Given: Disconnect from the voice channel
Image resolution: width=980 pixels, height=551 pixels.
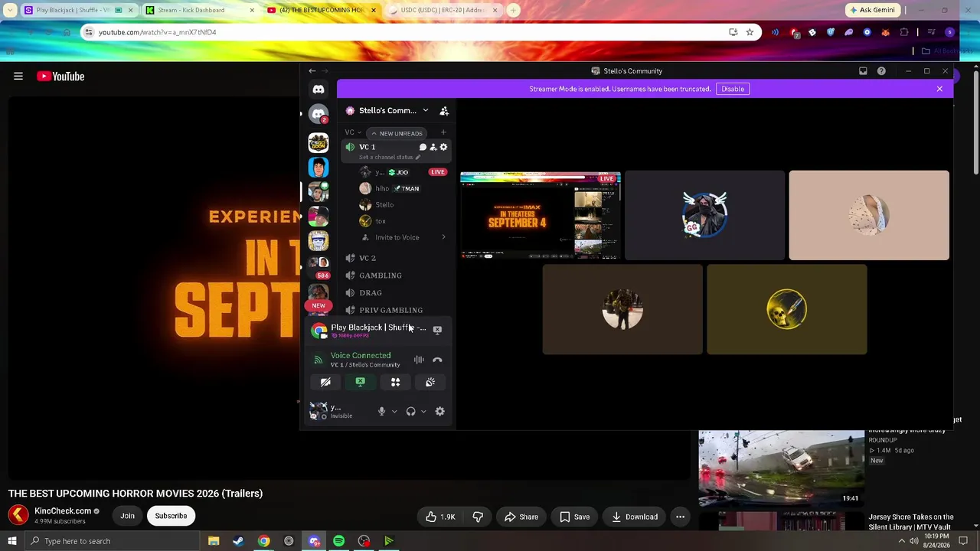Looking at the screenshot, I should pos(437,360).
